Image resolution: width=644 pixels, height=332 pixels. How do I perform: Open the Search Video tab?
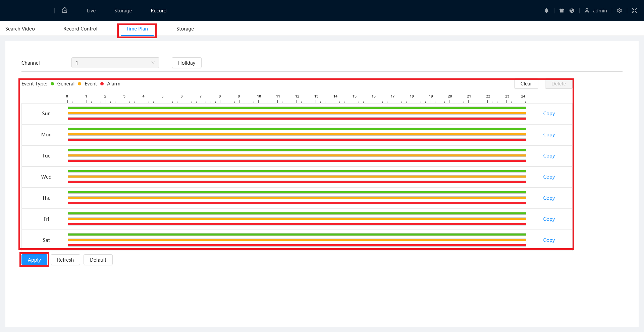pyautogui.click(x=20, y=29)
